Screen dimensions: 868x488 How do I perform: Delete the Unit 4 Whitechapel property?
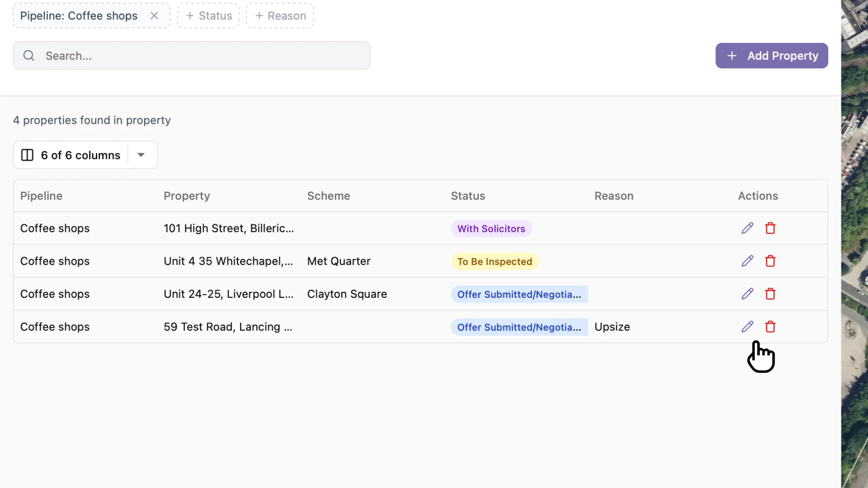pyautogui.click(x=770, y=261)
